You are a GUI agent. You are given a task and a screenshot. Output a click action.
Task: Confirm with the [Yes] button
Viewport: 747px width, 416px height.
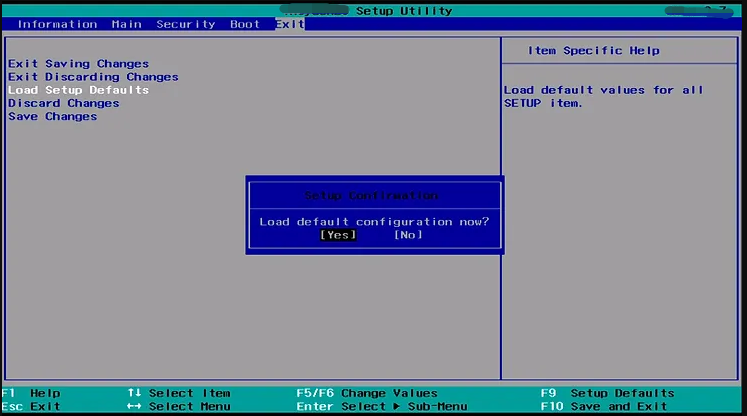[x=338, y=235]
